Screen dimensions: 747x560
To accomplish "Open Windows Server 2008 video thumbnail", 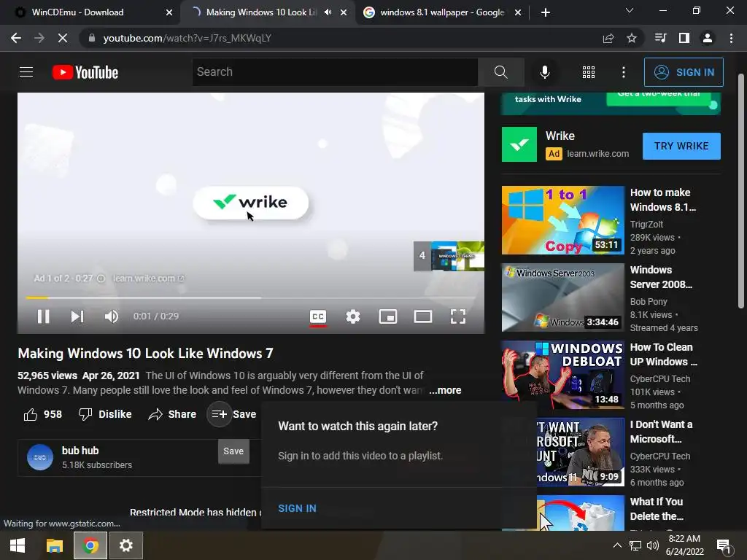I will coord(562,297).
